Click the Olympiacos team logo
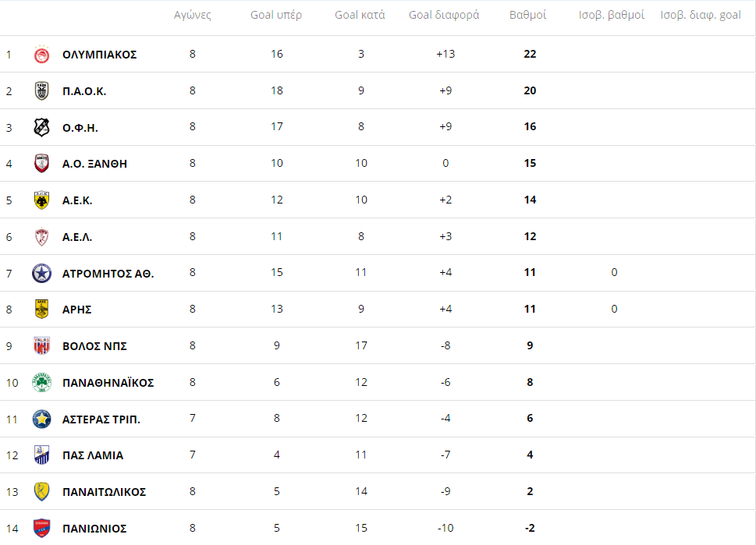Viewport: 756px width, 545px height. (41, 55)
